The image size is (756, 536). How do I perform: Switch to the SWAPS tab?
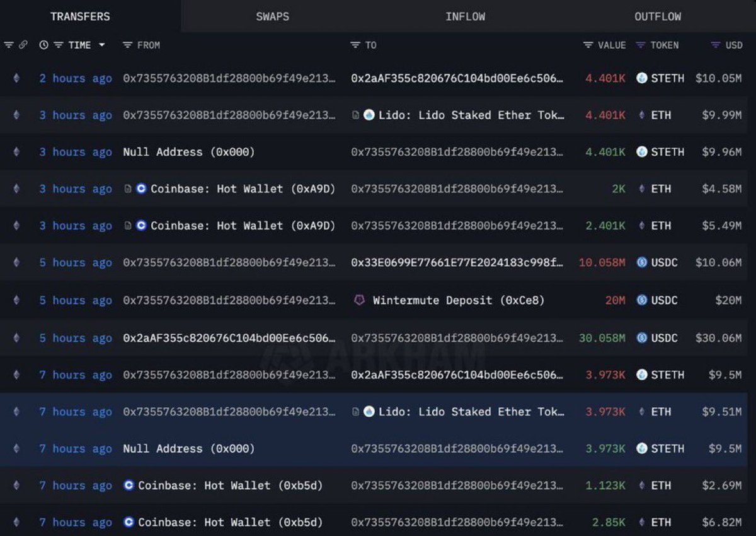tap(272, 16)
